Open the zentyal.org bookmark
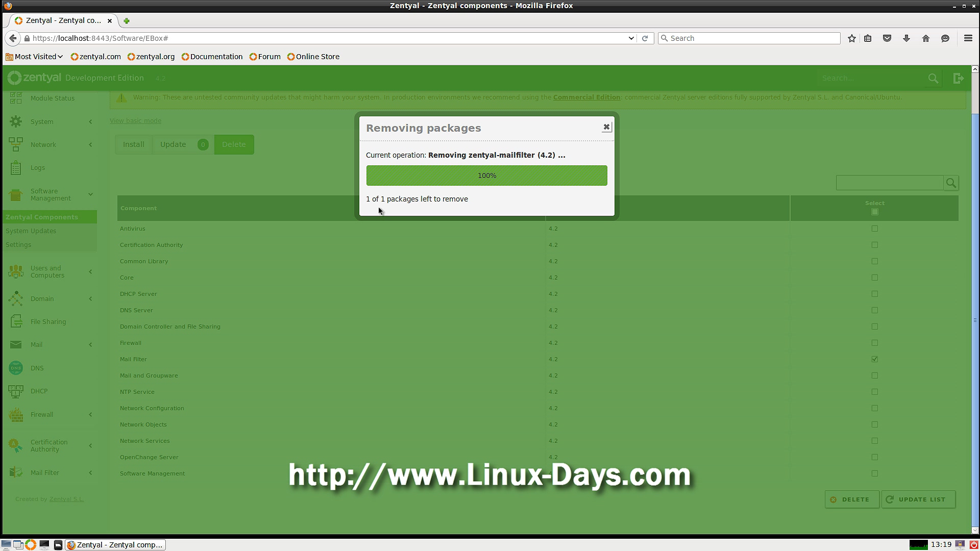This screenshot has height=551, width=980. (x=151, y=57)
